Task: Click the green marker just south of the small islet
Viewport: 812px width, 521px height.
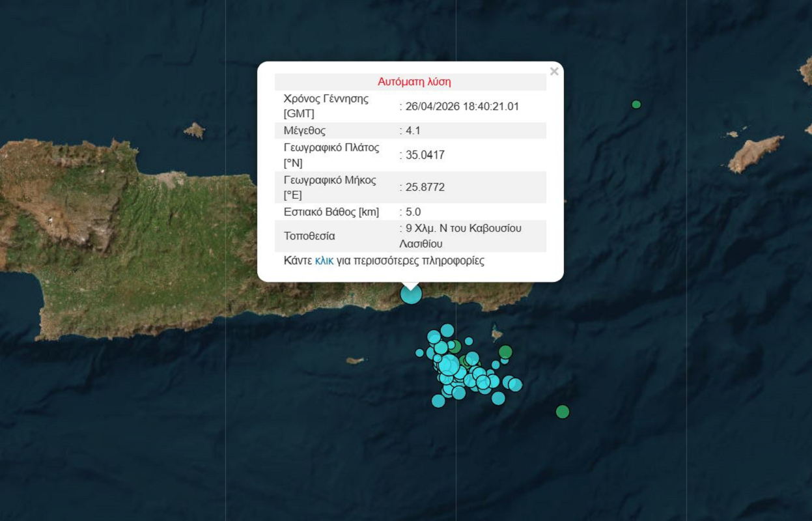Action: click(x=505, y=352)
